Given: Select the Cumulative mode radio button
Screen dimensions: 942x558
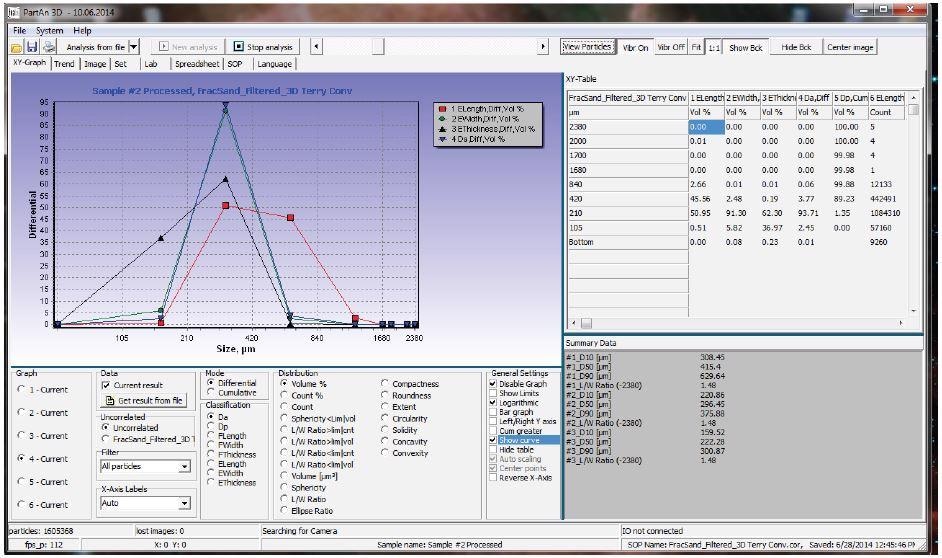Looking at the screenshot, I should (211, 392).
